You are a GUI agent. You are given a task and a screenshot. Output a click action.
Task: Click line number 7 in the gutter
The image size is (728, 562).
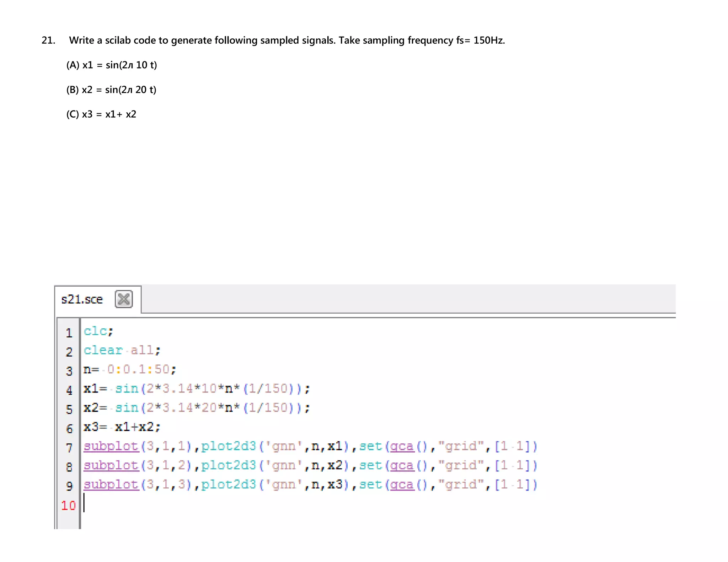(69, 448)
